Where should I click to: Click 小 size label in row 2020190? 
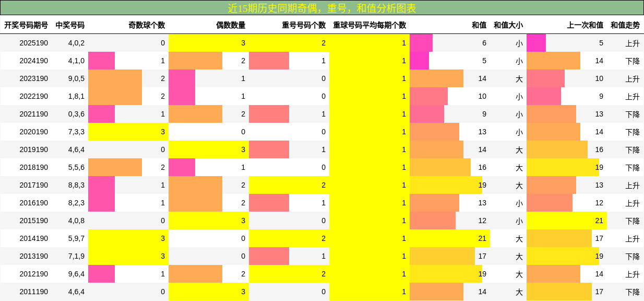(519, 132)
